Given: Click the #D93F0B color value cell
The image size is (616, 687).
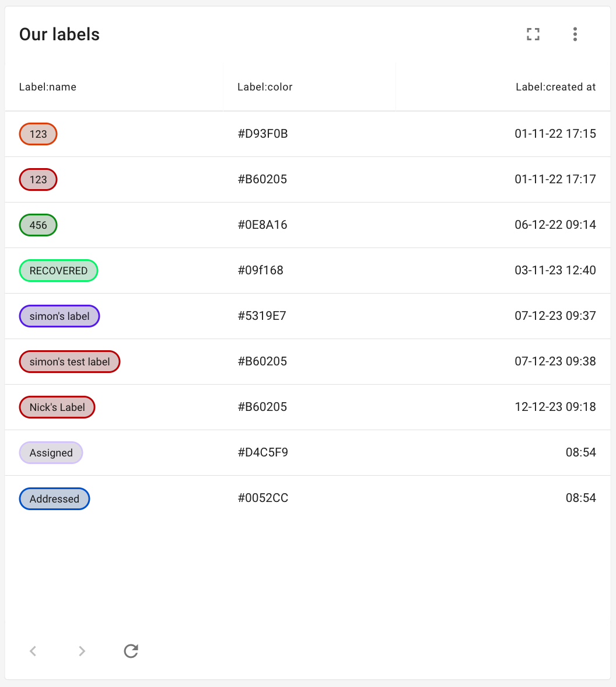Looking at the screenshot, I should click(262, 134).
